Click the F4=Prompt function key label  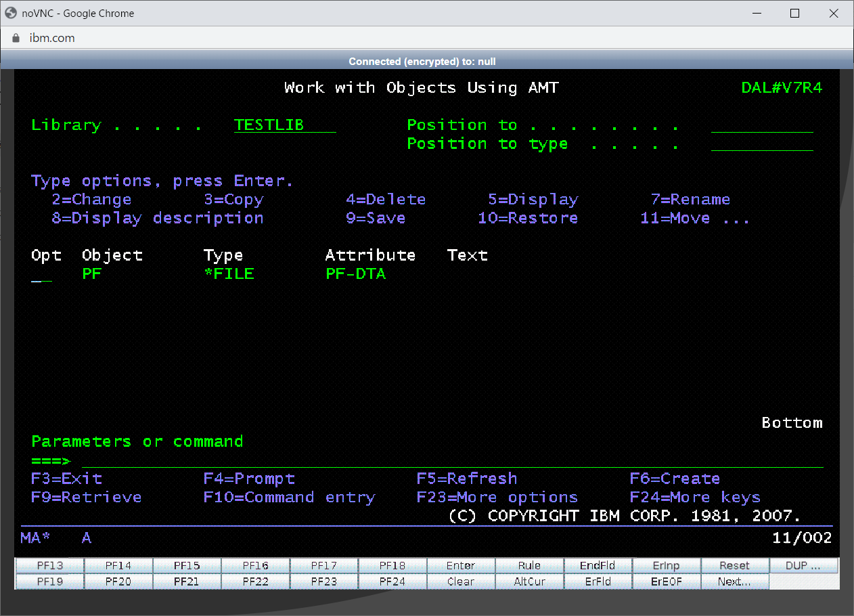pos(249,479)
